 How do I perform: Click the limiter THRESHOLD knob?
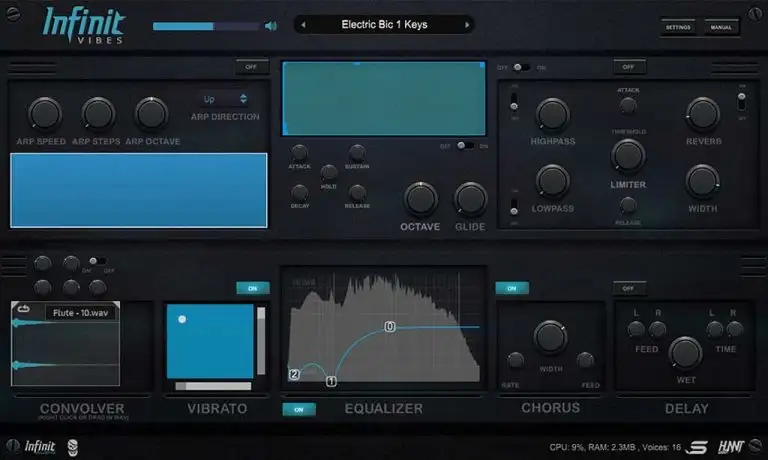(x=628, y=156)
